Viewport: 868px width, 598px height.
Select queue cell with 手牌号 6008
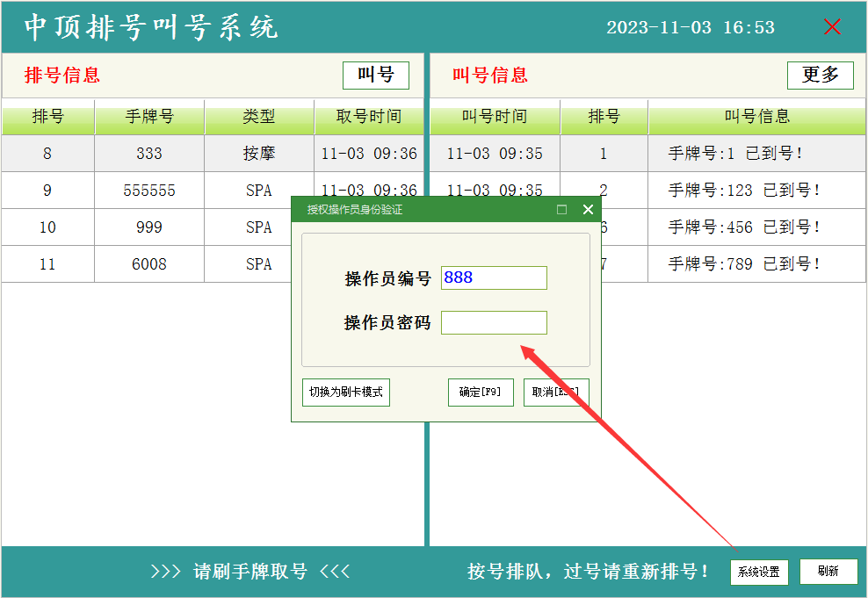(x=149, y=264)
